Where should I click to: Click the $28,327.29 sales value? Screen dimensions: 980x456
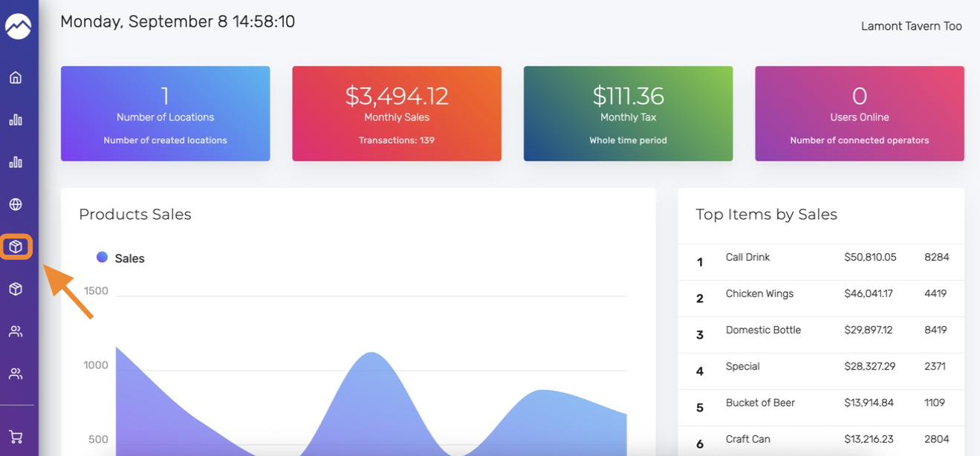[x=871, y=366]
